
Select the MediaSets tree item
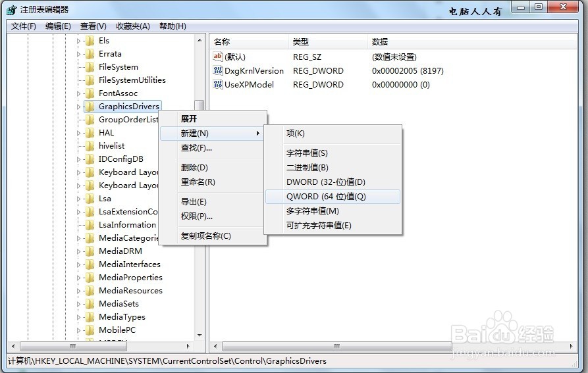coord(119,304)
